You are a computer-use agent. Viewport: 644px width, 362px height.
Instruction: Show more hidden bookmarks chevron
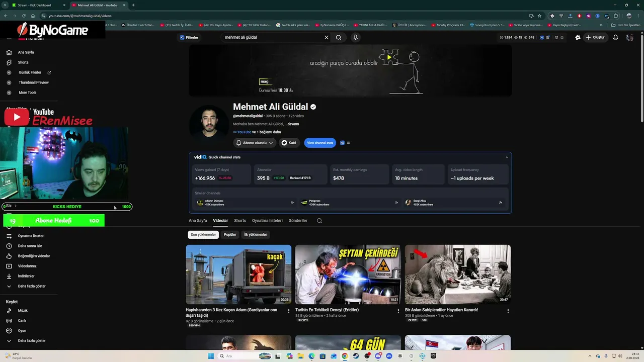(x=601, y=25)
